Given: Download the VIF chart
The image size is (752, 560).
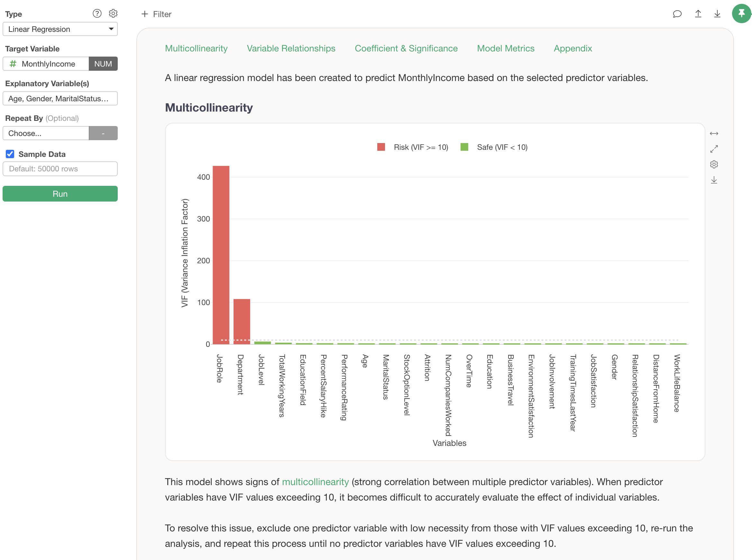Looking at the screenshot, I should coord(714,180).
